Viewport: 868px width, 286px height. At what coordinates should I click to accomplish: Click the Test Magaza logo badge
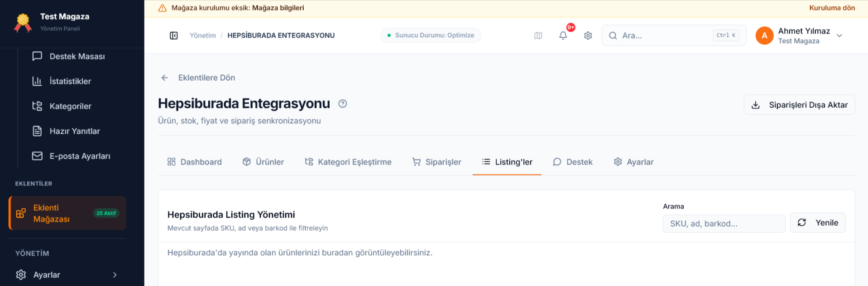pos(23,22)
